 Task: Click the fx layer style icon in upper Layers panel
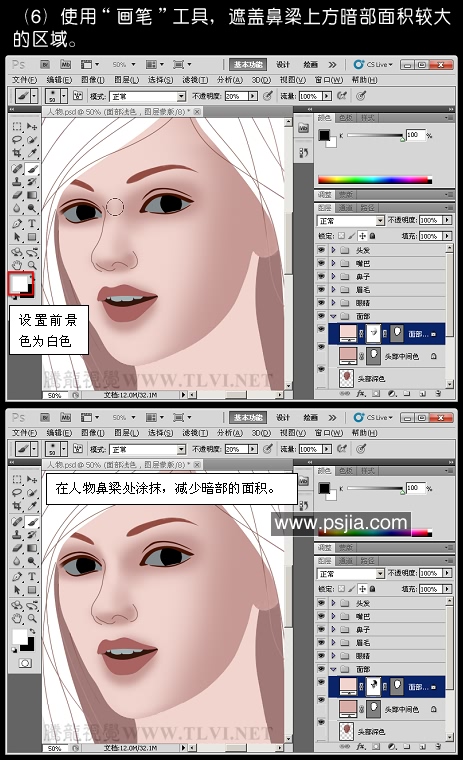point(361,394)
